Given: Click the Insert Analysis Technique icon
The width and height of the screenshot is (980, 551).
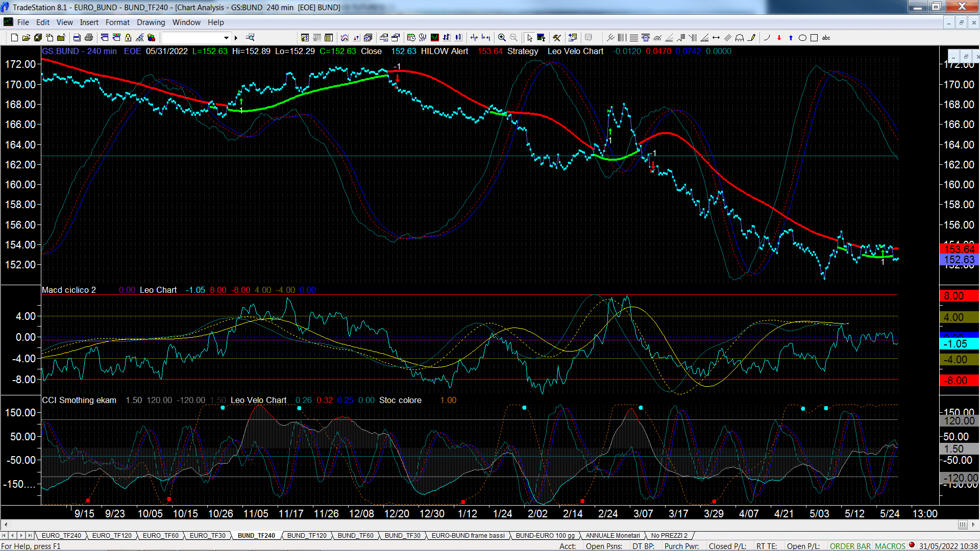Looking at the screenshot, I should point(345,37).
